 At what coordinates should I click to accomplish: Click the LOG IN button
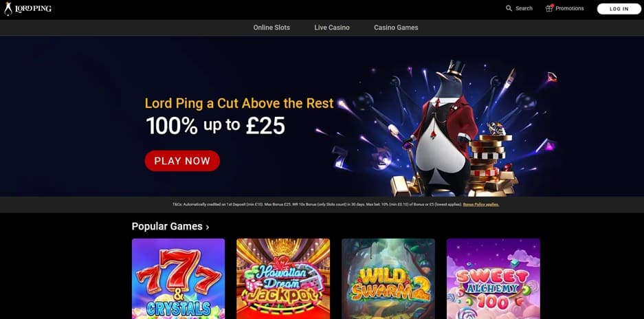(619, 9)
